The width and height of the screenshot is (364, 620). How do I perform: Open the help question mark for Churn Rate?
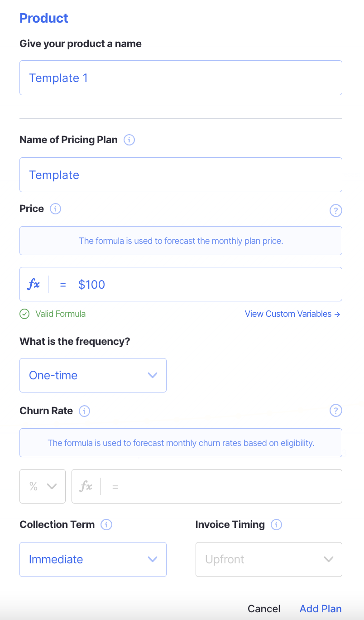pyautogui.click(x=335, y=411)
